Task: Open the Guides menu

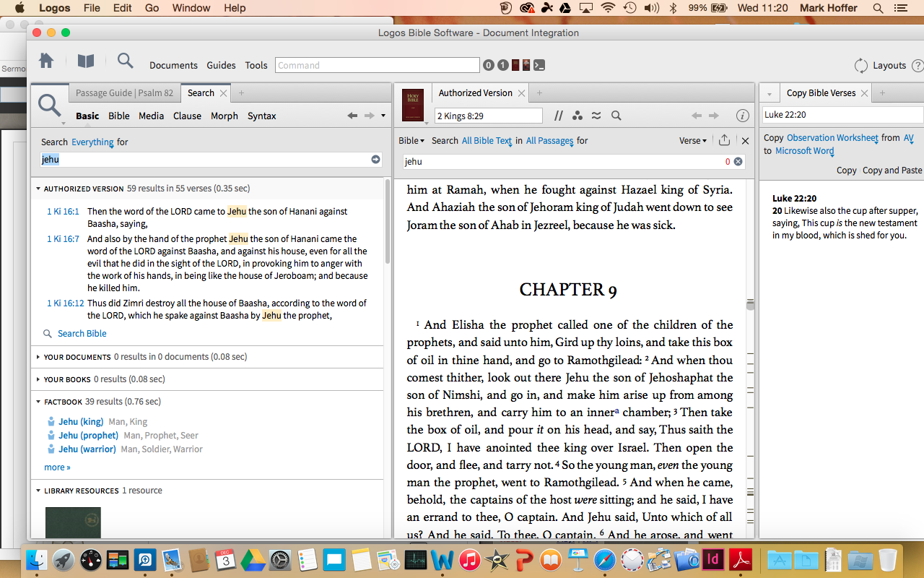Action: (221, 65)
